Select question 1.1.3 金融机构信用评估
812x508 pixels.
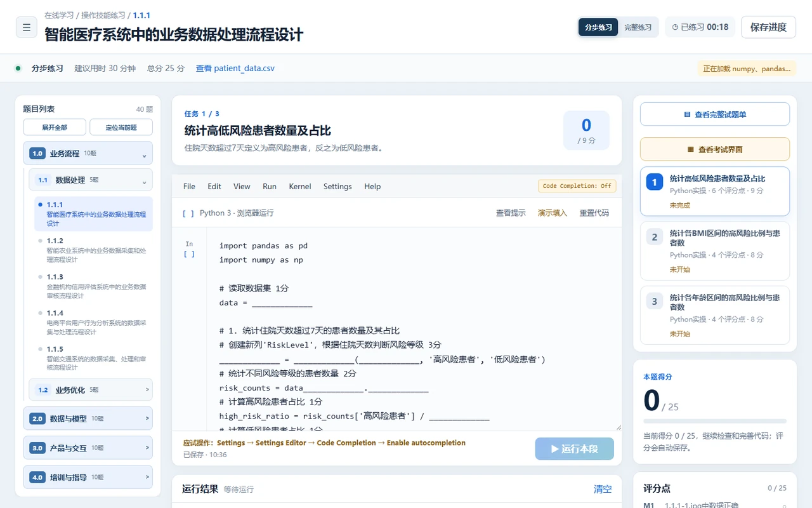click(93, 286)
